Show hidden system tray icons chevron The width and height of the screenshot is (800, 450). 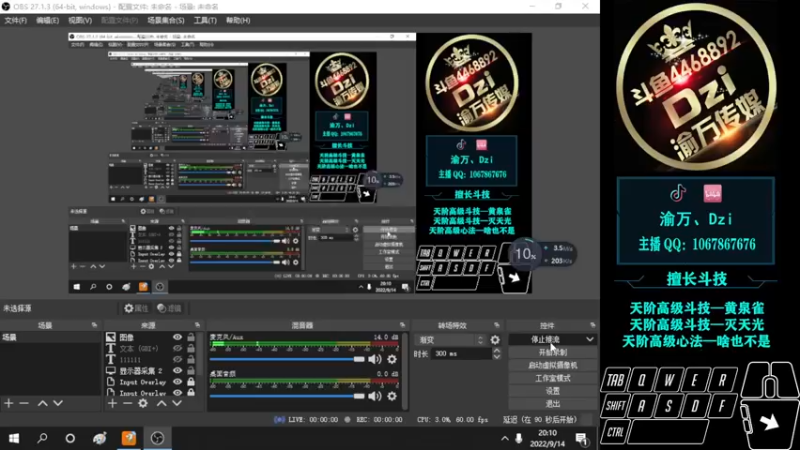(x=505, y=438)
